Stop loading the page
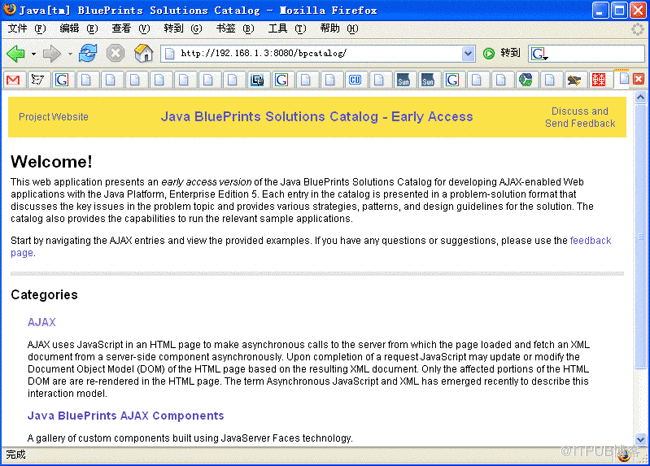Screen dimensions: 650x466 (x=116, y=53)
